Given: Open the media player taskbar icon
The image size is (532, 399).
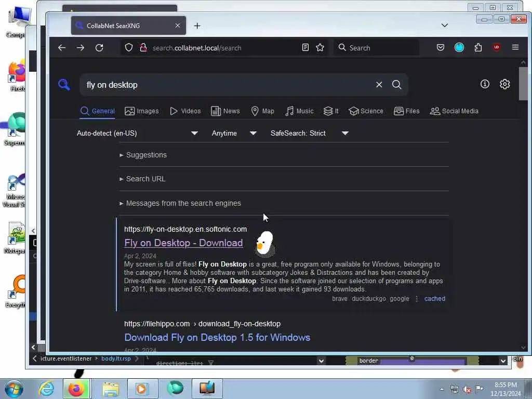Looking at the screenshot, I should (x=141, y=389).
